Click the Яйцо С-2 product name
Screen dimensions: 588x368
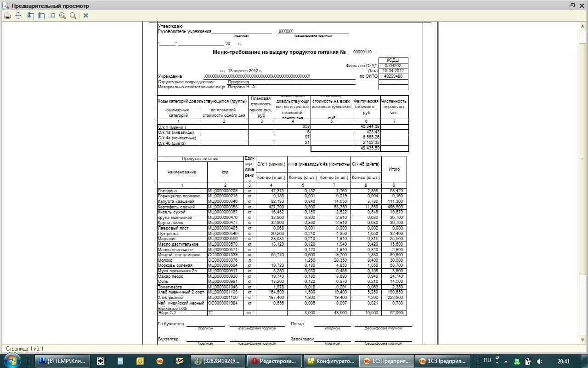[168, 313]
